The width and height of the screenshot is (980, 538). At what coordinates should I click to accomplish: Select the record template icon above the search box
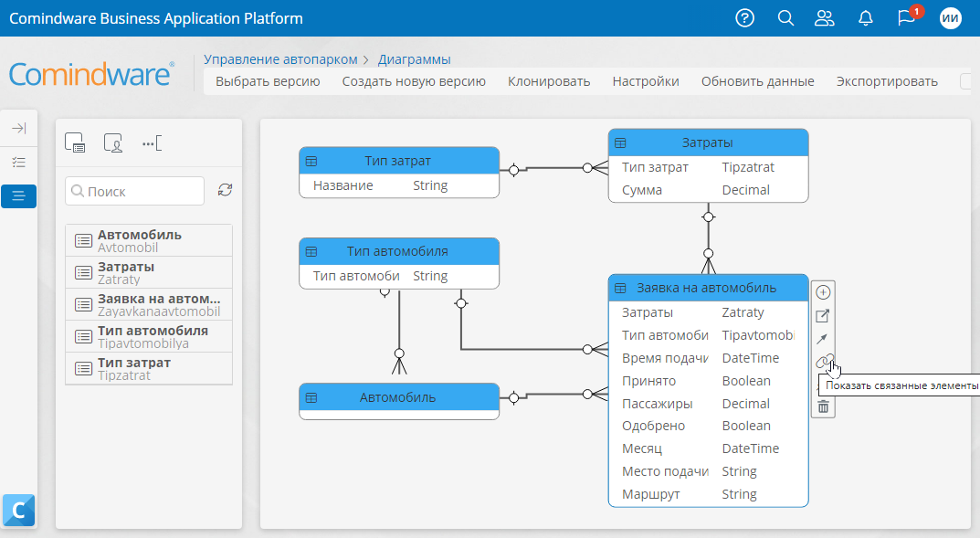tap(75, 143)
